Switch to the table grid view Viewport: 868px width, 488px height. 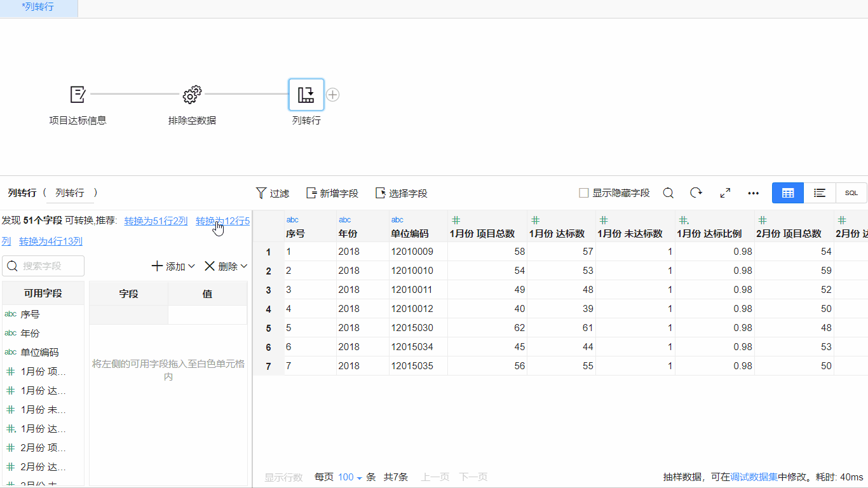788,193
